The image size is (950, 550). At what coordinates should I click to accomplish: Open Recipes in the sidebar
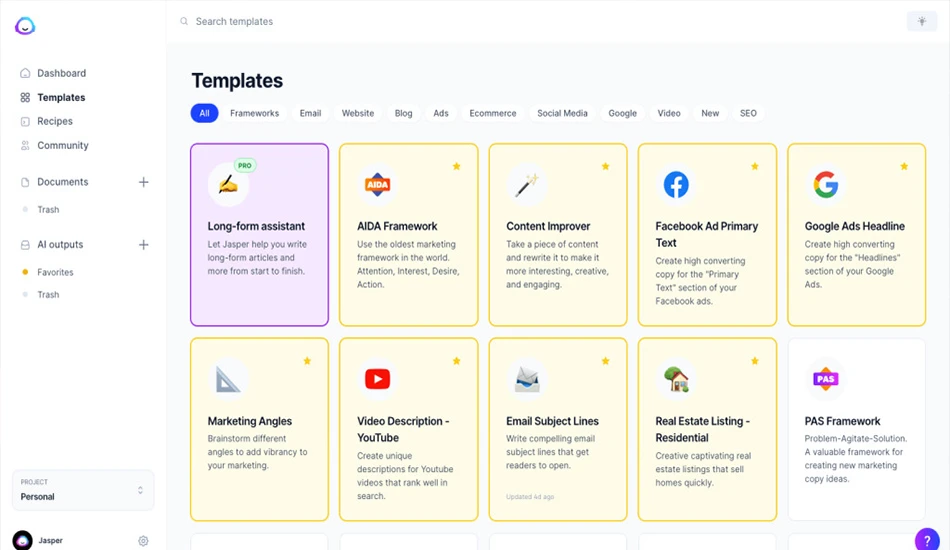55,121
